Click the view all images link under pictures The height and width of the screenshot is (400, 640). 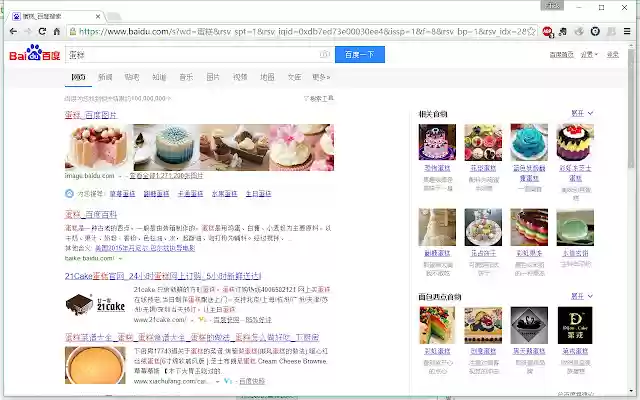[x=166, y=176]
